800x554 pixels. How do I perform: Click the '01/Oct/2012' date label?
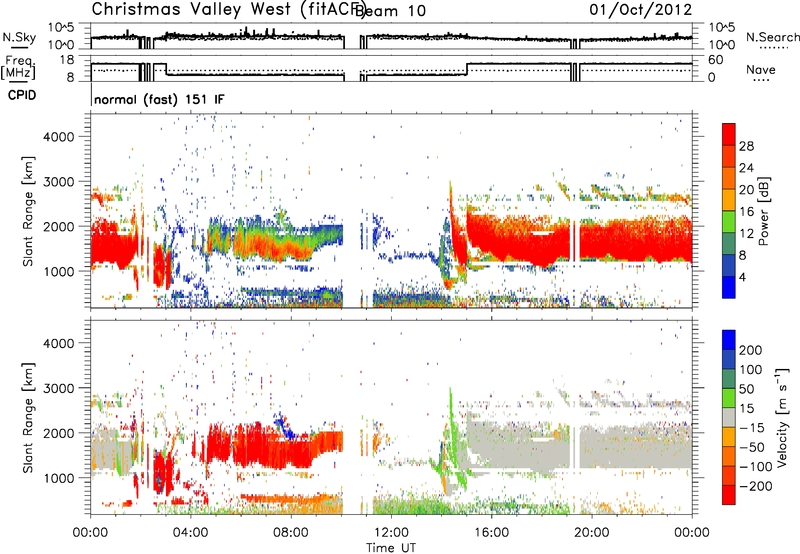coord(641,10)
